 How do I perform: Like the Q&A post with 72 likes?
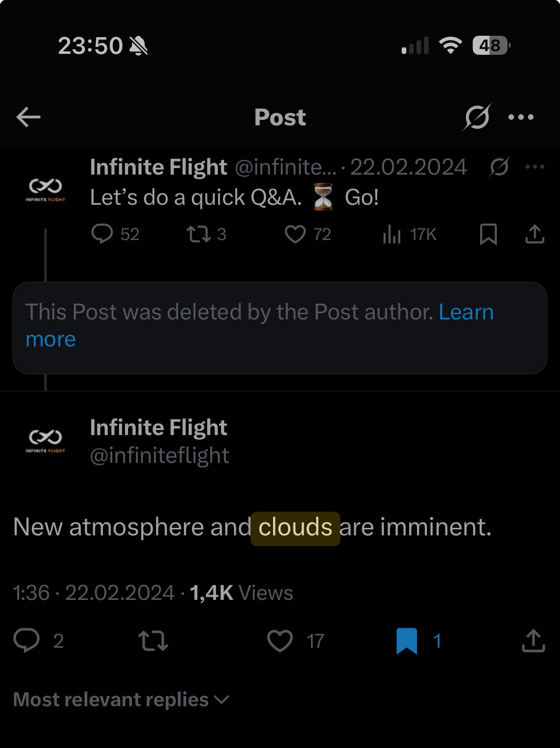coord(295,234)
